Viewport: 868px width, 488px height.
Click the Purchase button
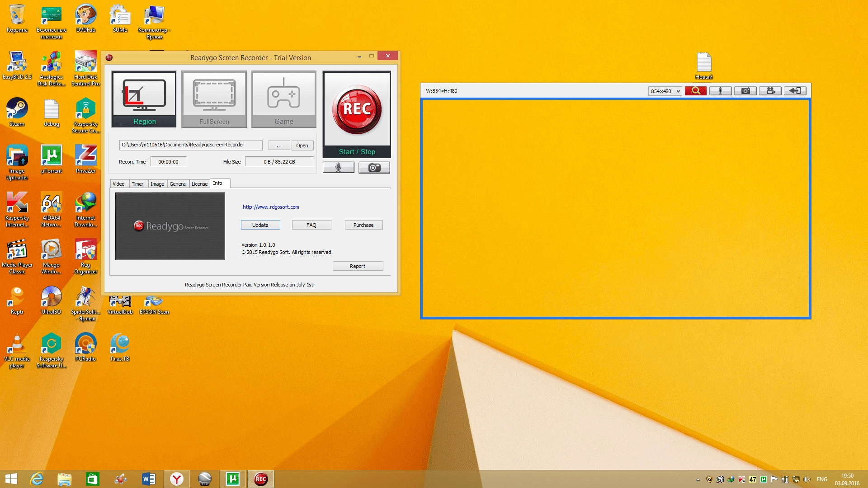[x=363, y=225]
